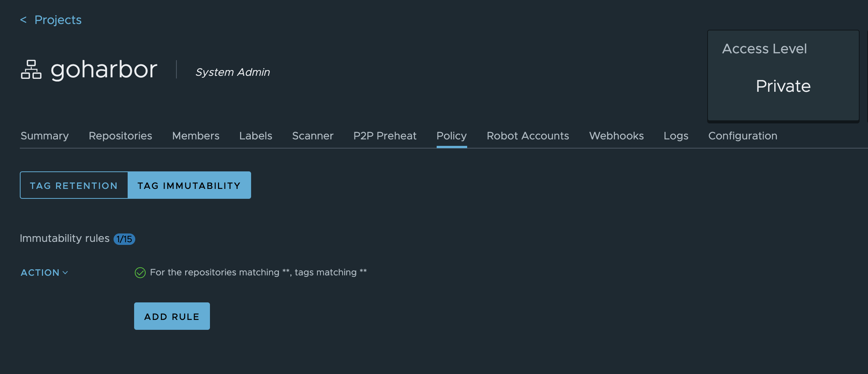Open the Summary tab
Screen dimensions: 868x374
(45, 136)
